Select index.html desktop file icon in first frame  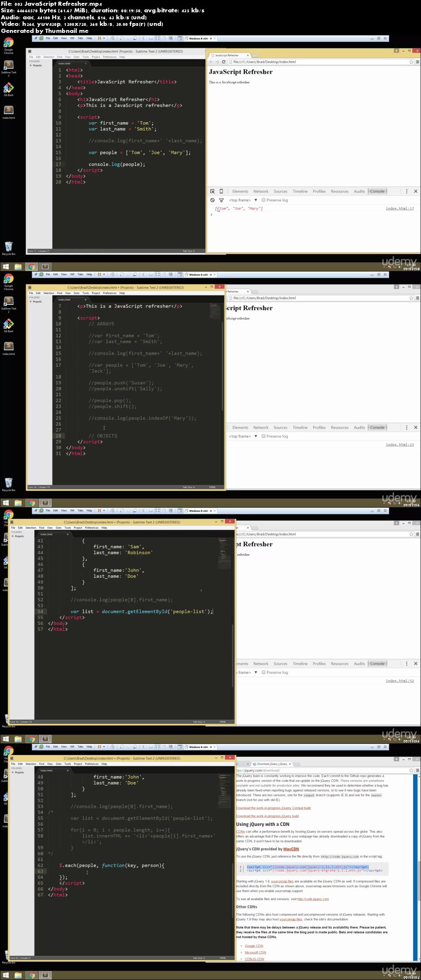tap(9, 112)
